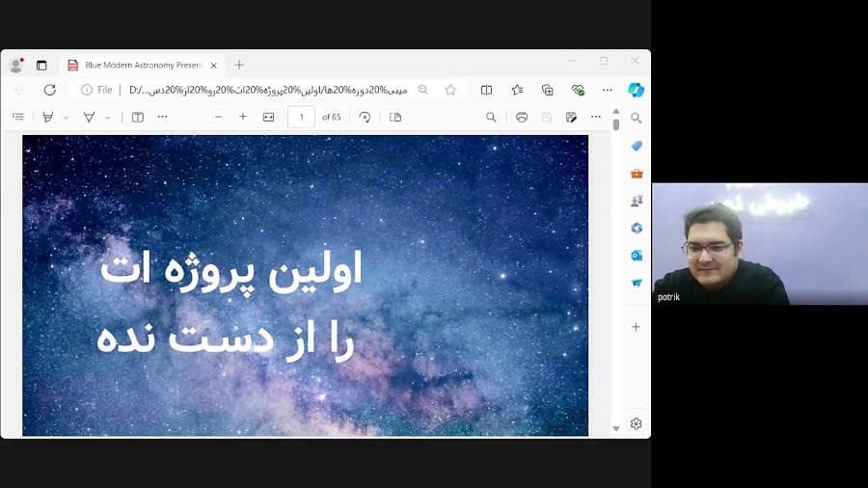
Task: Open sidebar Drop paper plane icon
Action: click(x=637, y=283)
